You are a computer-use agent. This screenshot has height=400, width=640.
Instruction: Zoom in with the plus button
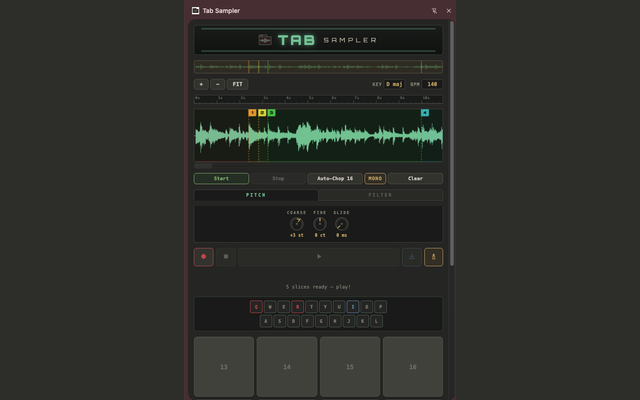click(201, 84)
